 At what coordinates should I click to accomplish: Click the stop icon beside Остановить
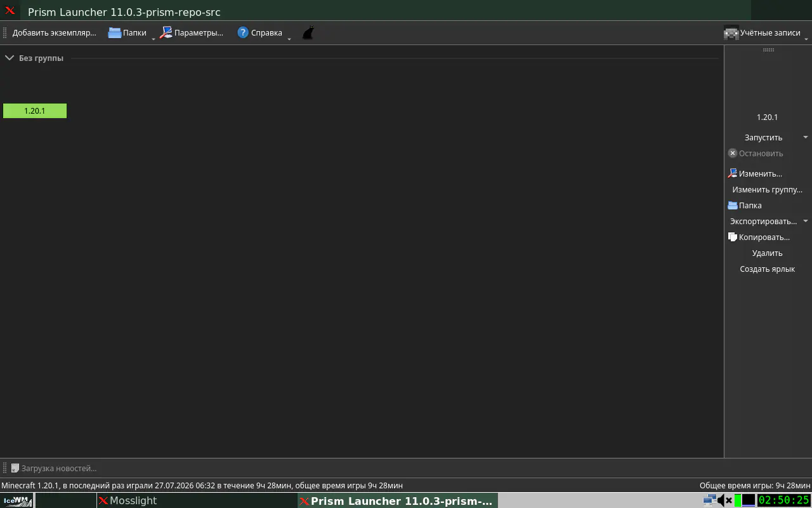733,153
